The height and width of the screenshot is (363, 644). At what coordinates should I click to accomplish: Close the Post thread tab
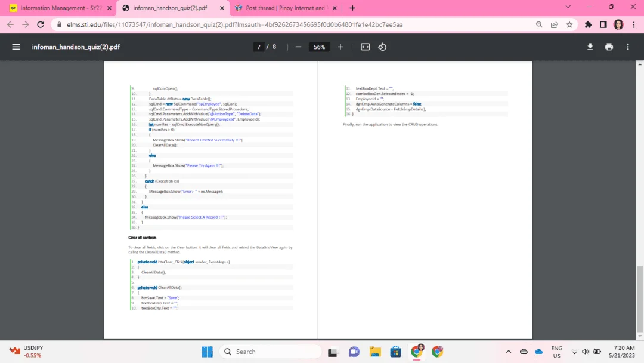[335, 8]
